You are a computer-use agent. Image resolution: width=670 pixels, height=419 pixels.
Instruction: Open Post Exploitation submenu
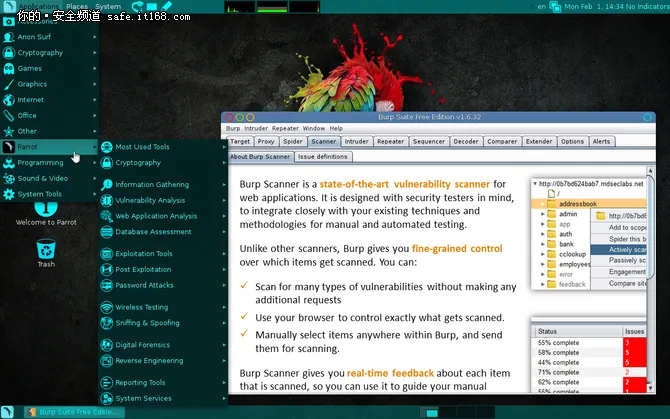pyautogui.click(x=163, y=270)
